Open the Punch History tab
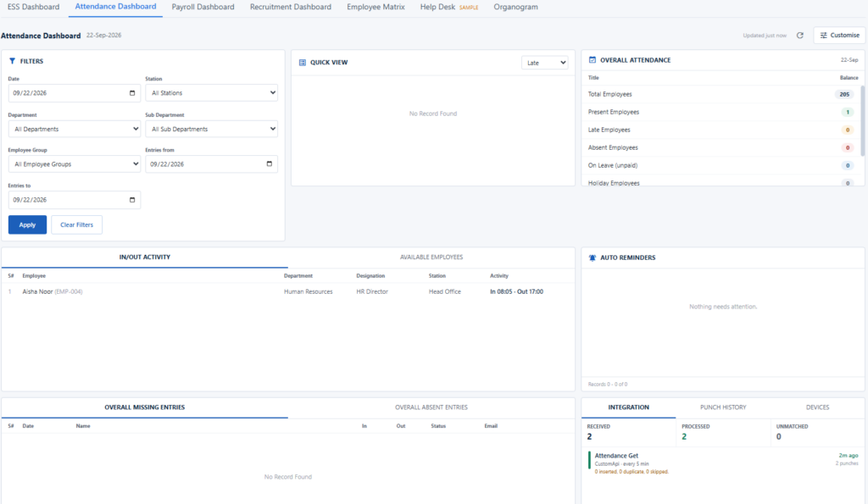Viewport: 868px width, 504px height. 723,407
